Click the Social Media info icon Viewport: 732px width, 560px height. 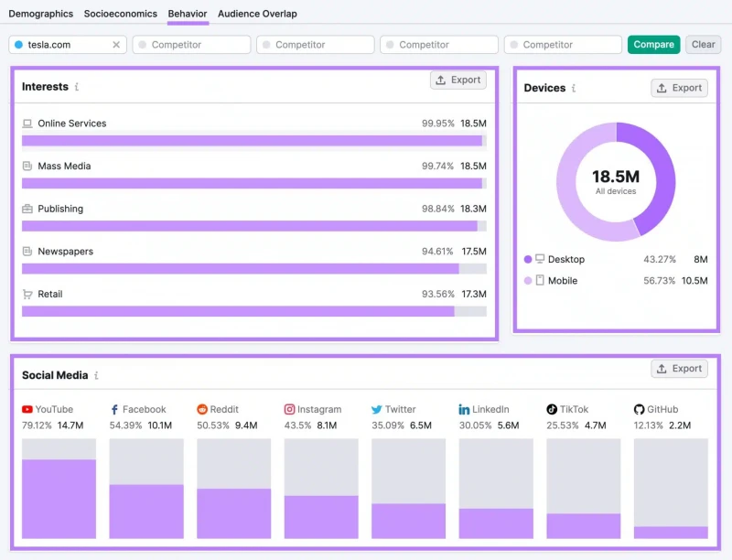(x=96, y=375)
